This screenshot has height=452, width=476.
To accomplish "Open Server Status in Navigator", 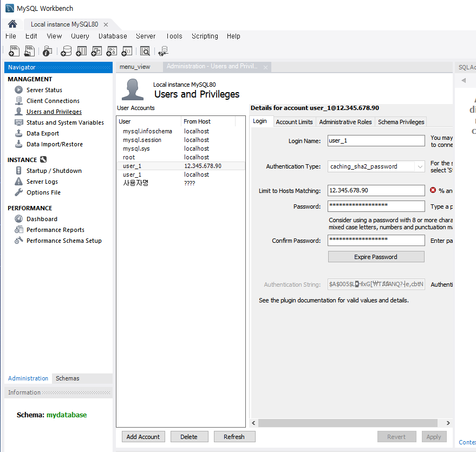I will point(44,90).
